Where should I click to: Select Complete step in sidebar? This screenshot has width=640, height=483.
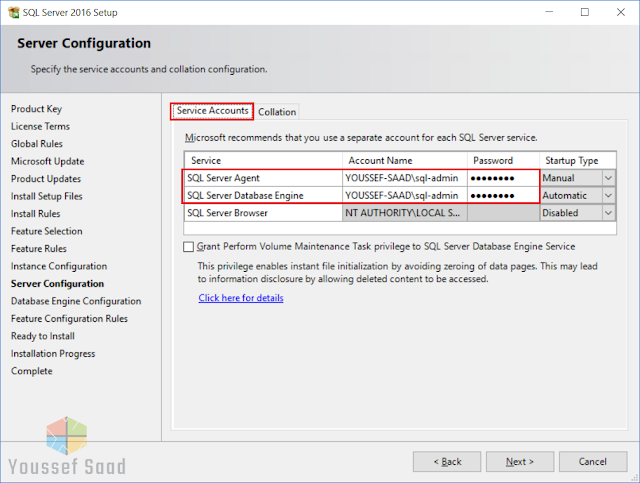click(32, 371)
